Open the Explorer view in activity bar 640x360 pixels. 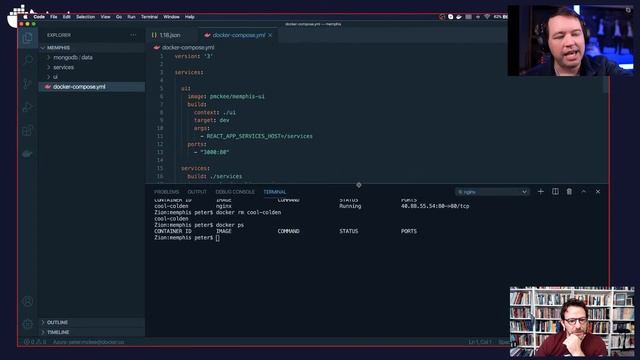(28, 38)
